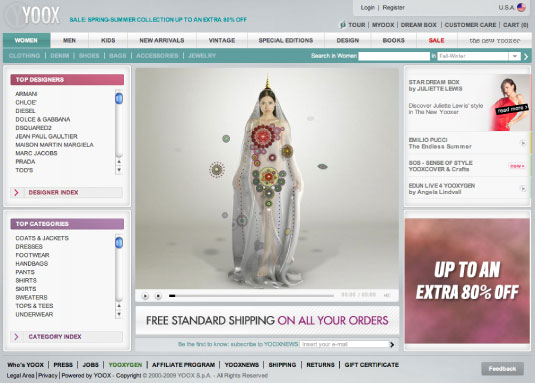
Task: Stop the video with the stop button
Action: [x=158, y=296]
